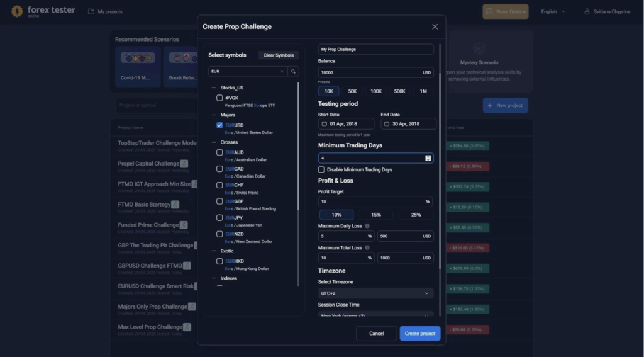Check the EURAUD symbol checkbox
This screenshot has width=644, height=357.
point(219,152)
